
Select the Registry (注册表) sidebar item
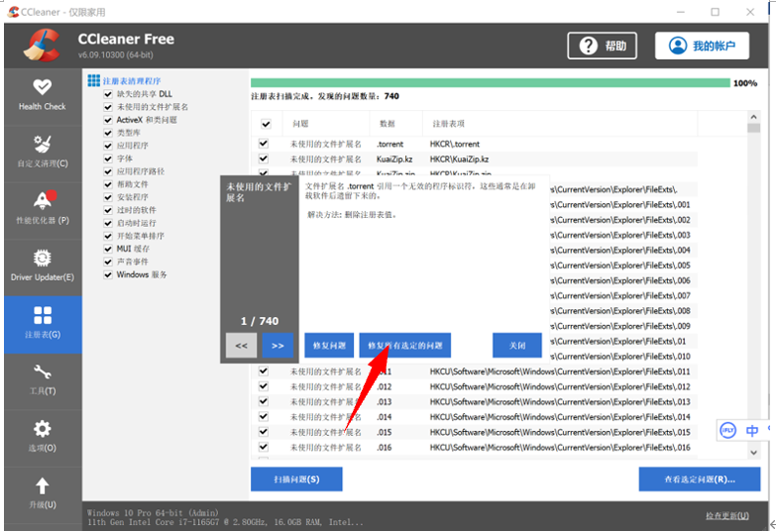pos(42,324)
